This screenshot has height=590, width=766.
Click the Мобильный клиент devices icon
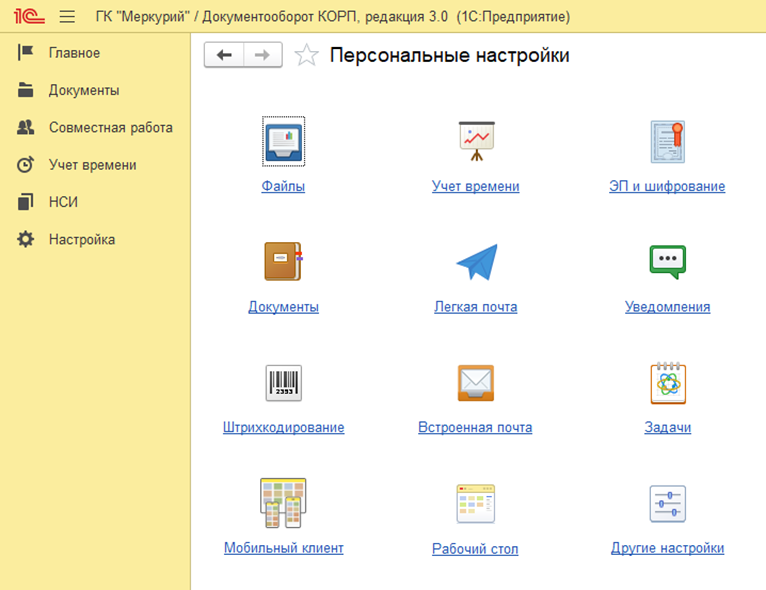(283, 503)
